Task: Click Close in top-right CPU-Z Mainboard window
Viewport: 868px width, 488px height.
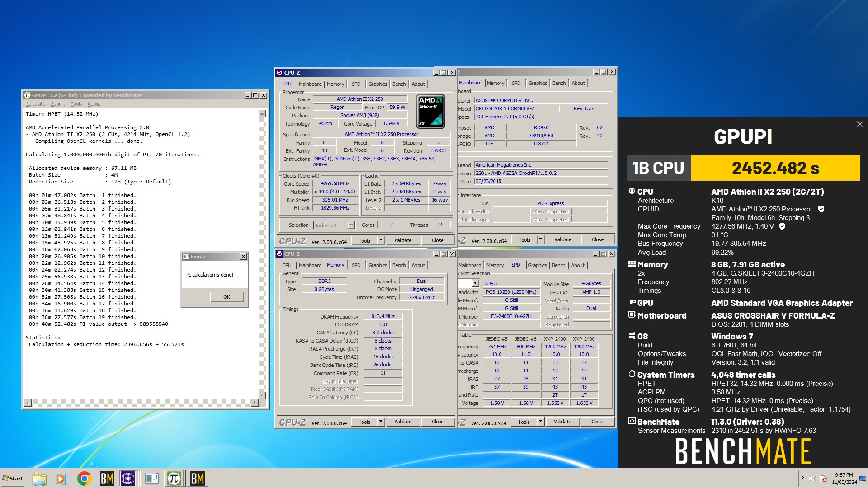Action: pos(598,239)
